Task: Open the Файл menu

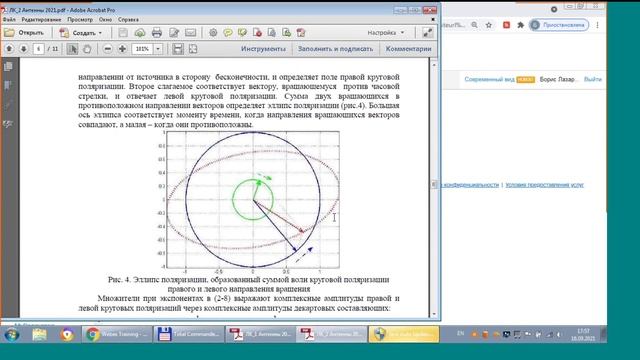Action: tap(9, 20)
